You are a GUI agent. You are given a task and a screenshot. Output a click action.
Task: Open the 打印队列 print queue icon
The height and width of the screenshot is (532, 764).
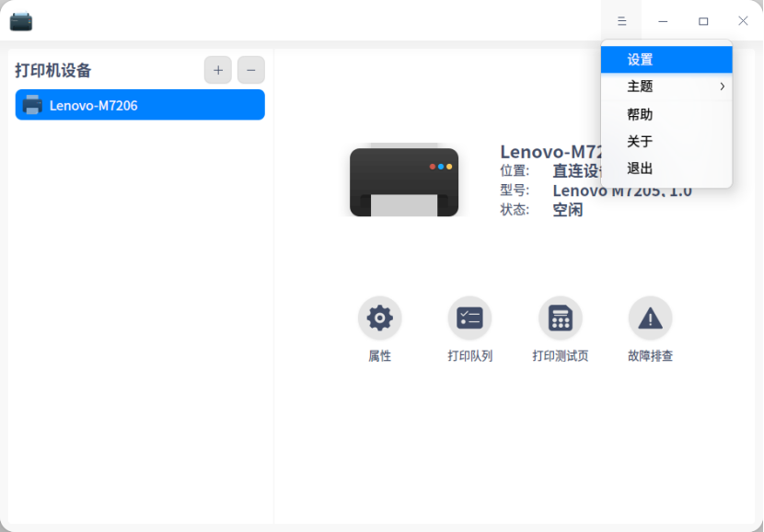tap(469, 318)
